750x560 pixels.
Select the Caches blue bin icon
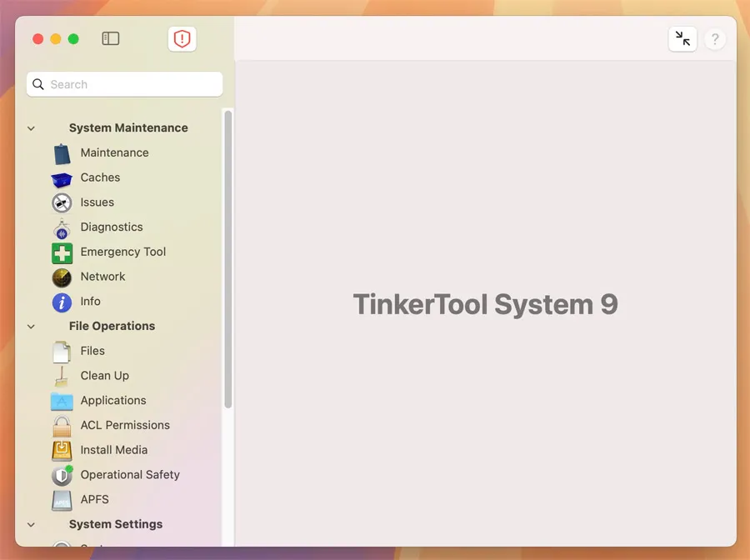62,178
